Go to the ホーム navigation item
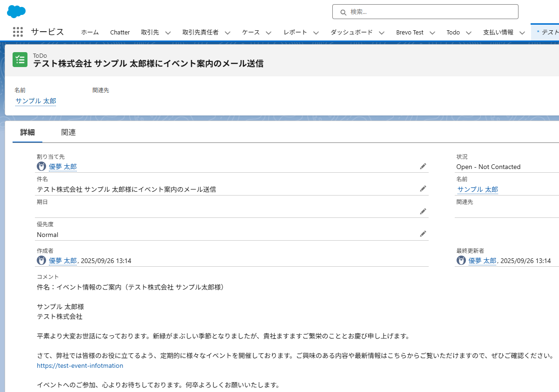This screenshot has height=392, width=559. click(x=90, y=33)
